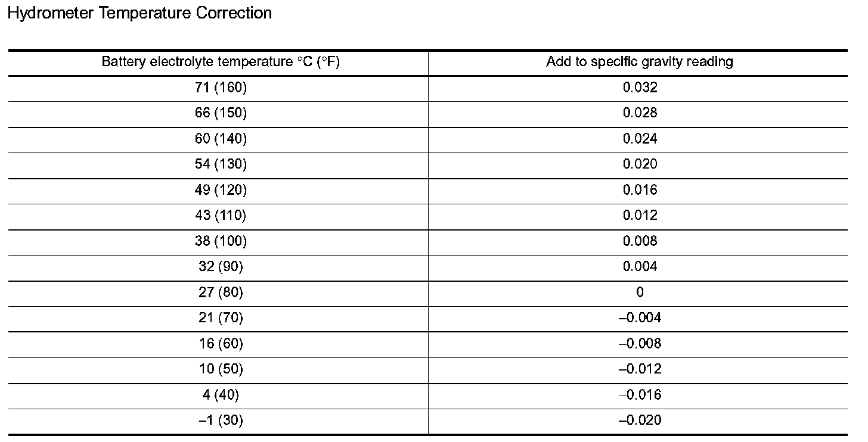Select the 32 (90) temperature cell
This screenshot has height=442, width=868.
[x=221, y=267]
